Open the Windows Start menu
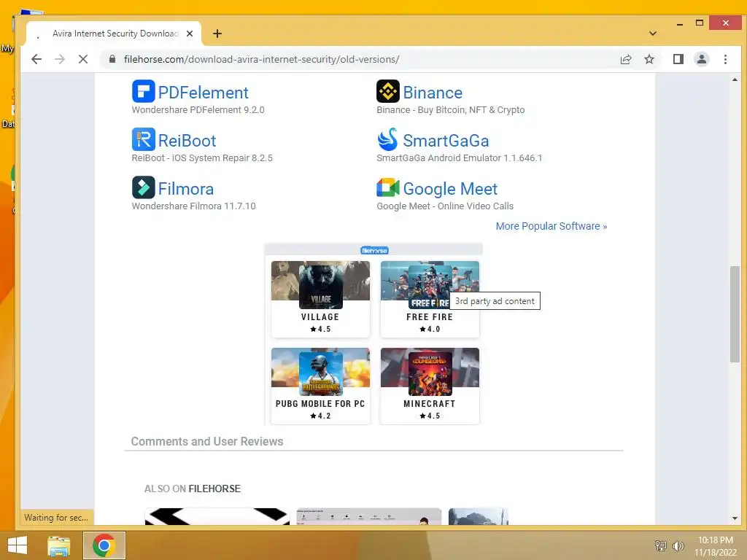Viewport: 747px width, 560px height. point(18,545)
